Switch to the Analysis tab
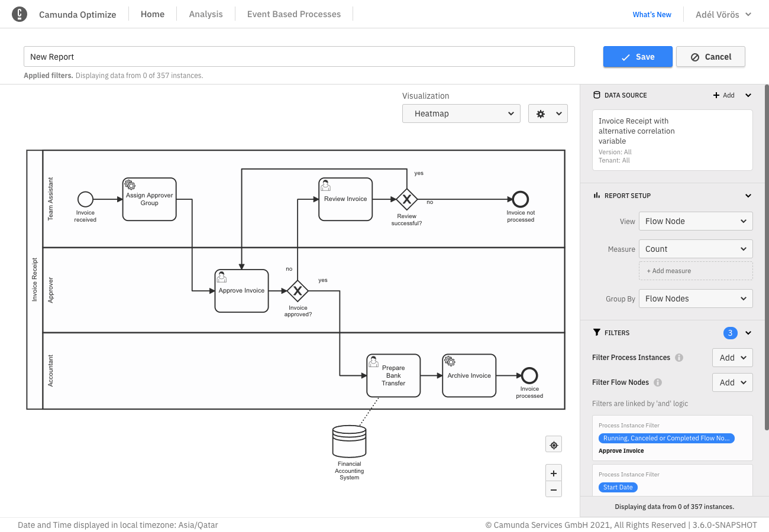Screen dimensions: 769x532 [x=205, y=14]
